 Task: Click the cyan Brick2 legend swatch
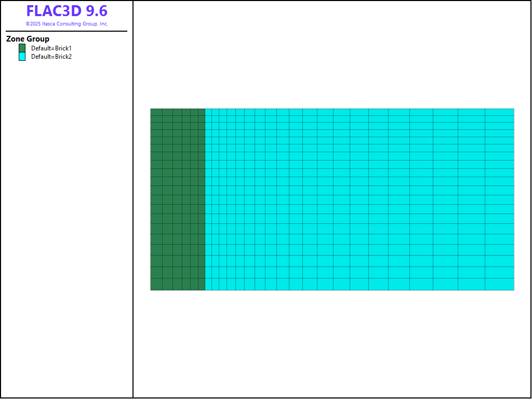click(22, 57)
